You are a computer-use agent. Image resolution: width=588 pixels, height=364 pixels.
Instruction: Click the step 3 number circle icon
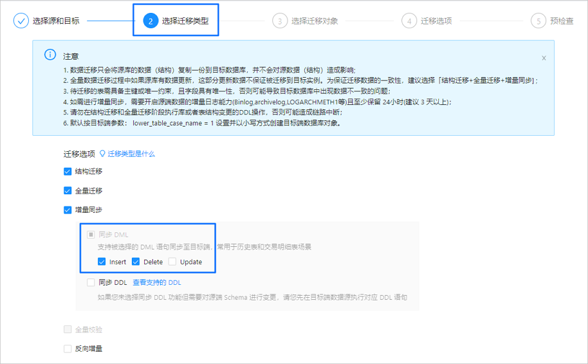click(x=280, y=21)
